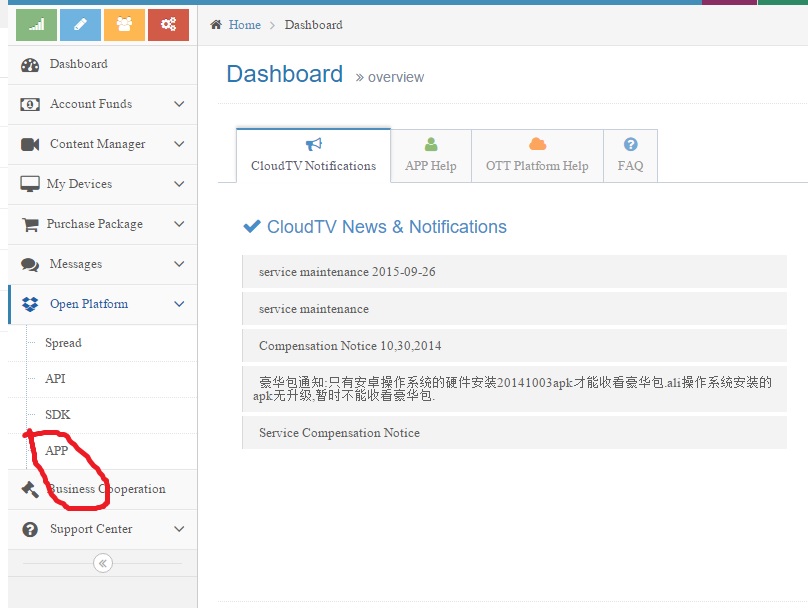Click the Home breadcrumb link

tap(245, 25)
